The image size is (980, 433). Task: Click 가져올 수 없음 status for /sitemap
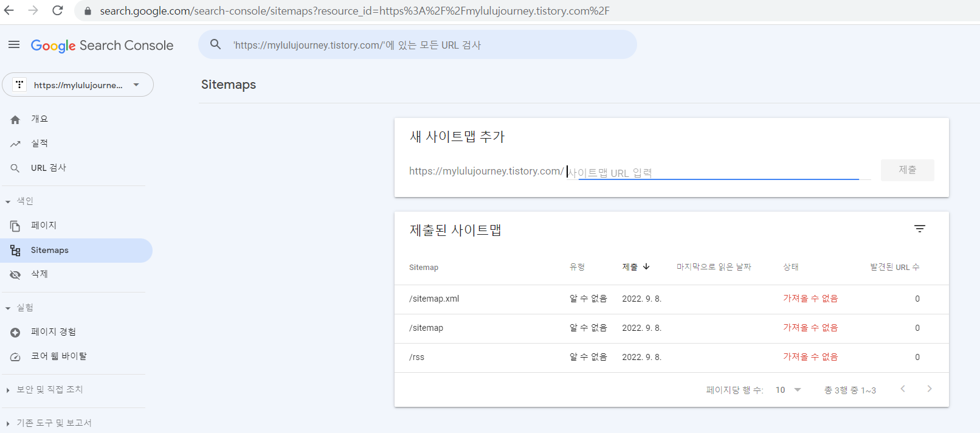point(810,328)
